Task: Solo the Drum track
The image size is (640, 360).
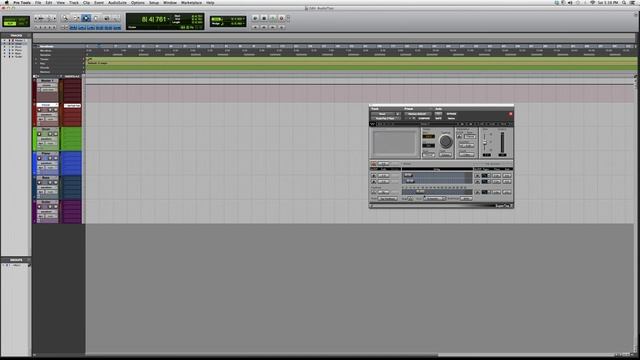Action: coord(51,134)
